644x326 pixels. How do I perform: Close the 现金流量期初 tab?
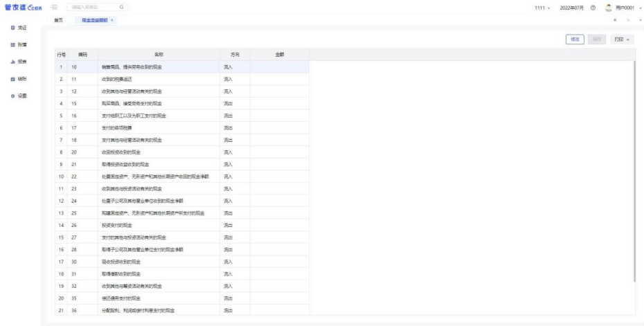112,21
